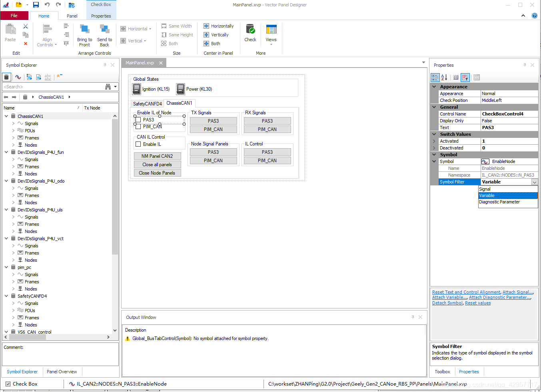Click the Close all panels button
Image resolution: width=541 pixels, height=392 pixels.
click(157, 165)
